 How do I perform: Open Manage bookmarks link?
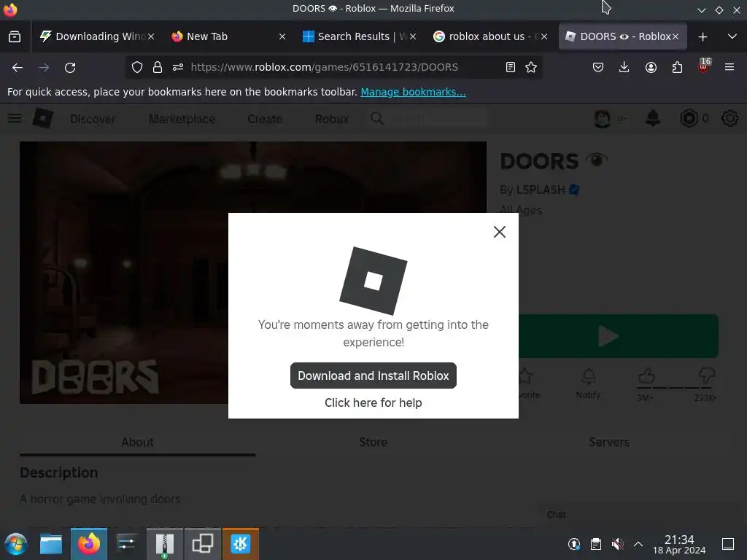click(x=413, y=92)
